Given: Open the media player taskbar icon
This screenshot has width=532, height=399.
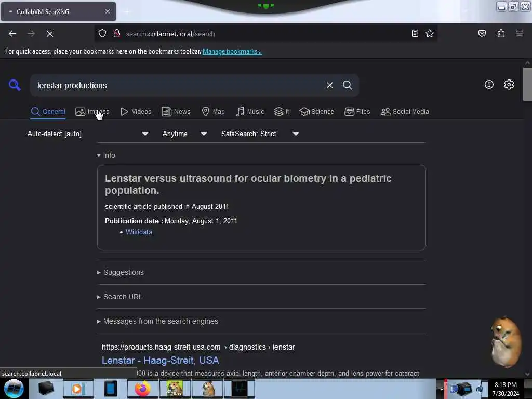Looking at the screenshot, I should tap(78, 389).
